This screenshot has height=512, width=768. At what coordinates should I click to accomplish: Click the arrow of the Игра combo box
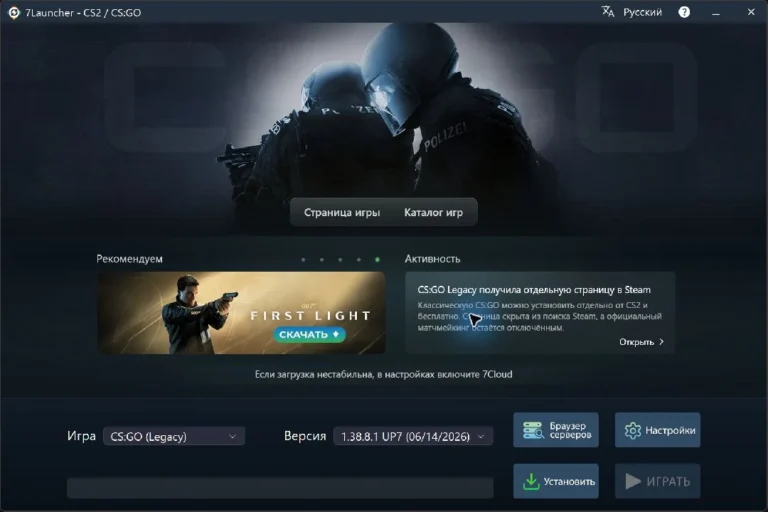233,437
